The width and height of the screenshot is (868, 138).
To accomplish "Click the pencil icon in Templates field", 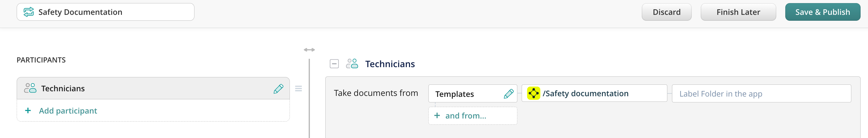I will tap(508, 94).
